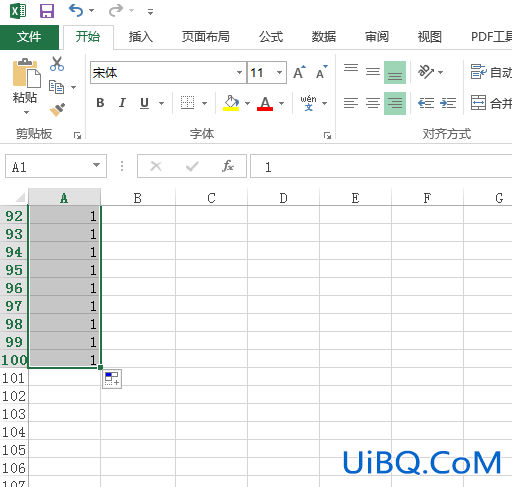Image resolution: width=512 pixels, height=487 pixels.
Task: Click the wrap text 自动 button
Action: (x=491, y=72)
